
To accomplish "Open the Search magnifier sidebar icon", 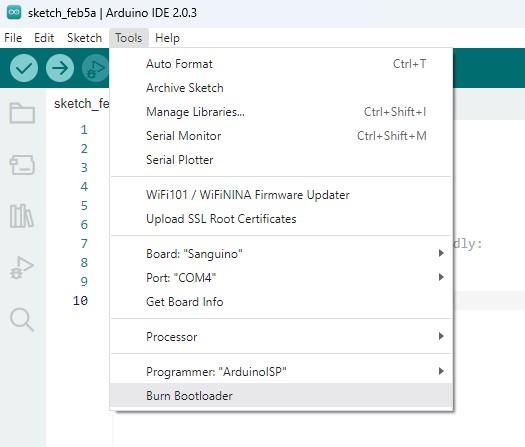I will [22, 319].
